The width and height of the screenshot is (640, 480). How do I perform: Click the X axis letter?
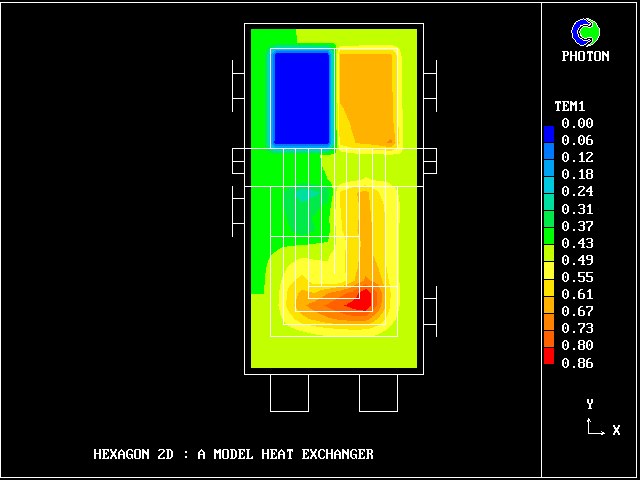[x=616, y=431]
